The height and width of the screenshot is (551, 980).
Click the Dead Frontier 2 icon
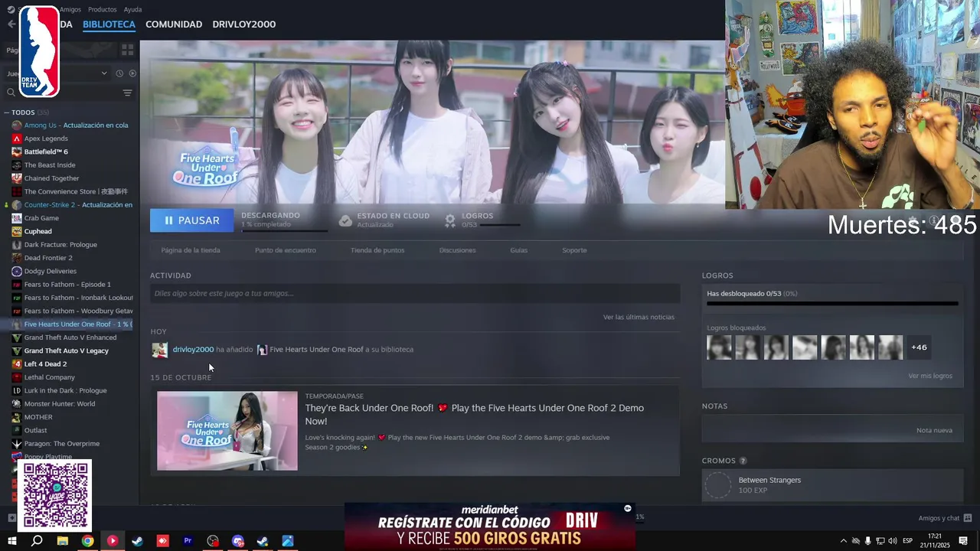click(17, 258)
